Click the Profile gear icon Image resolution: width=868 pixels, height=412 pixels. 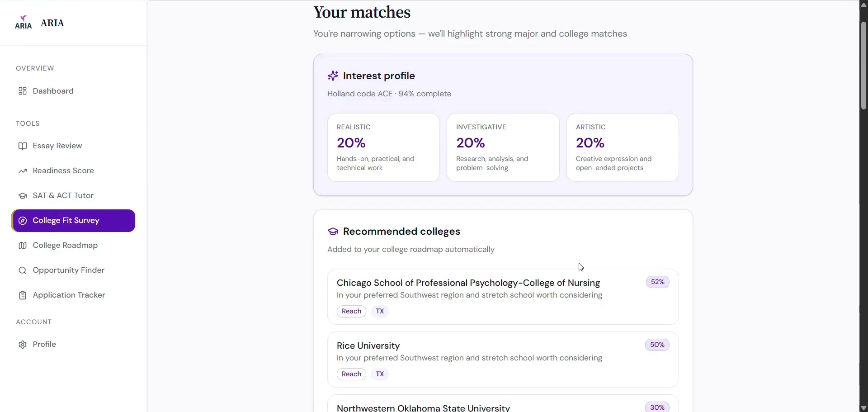tap(23, 345)
